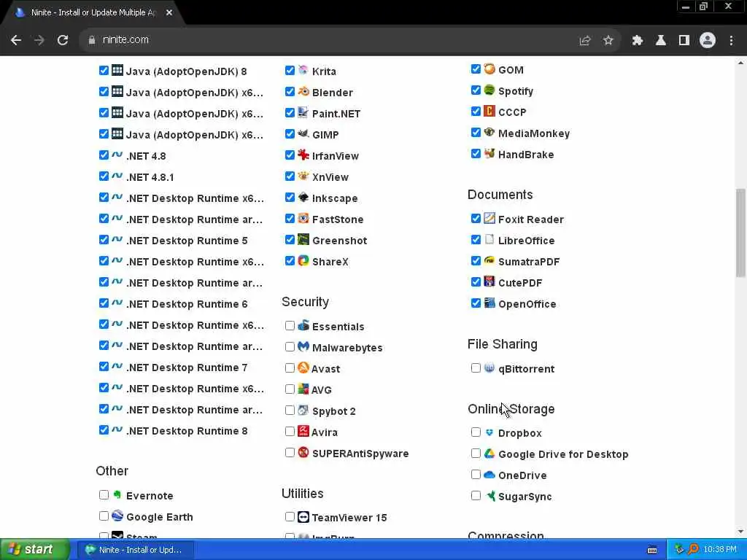The image size is (747, 560).
Task: Go back to the previous page
Action: click(16, 40)
